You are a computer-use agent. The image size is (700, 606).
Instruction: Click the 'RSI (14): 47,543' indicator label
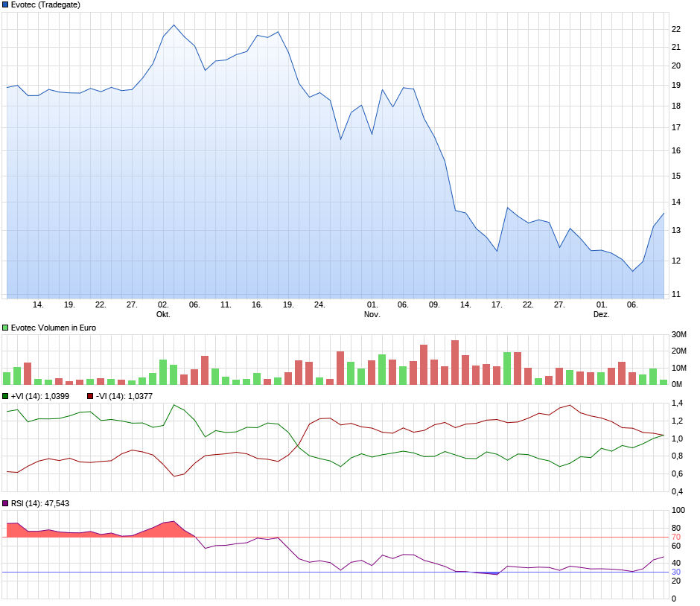[x=40, y=504]
